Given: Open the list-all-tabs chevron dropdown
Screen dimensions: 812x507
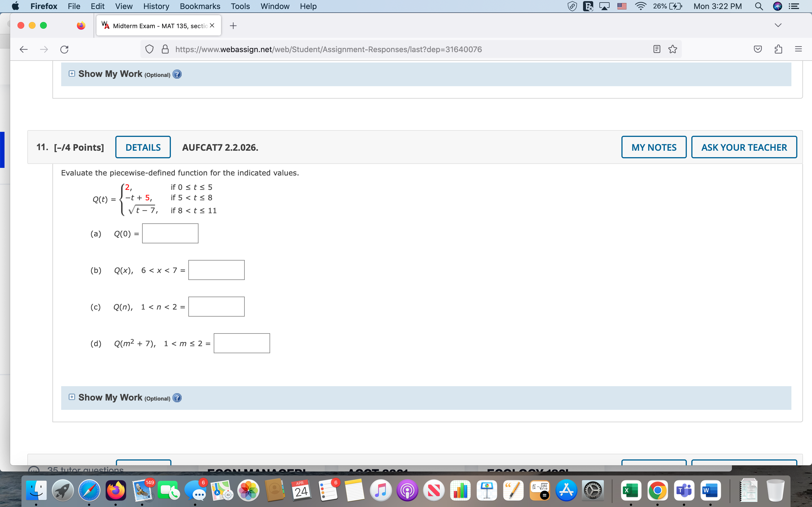Looking at the screenshot, I should pos(778,25).
